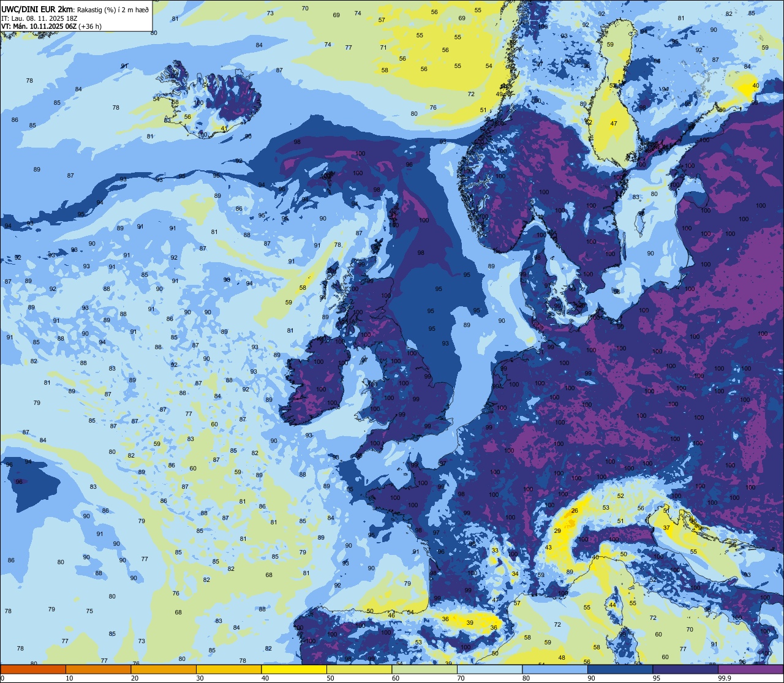
Task: Click the purple above-99.9 legend segment
Action: pos(750,669)
